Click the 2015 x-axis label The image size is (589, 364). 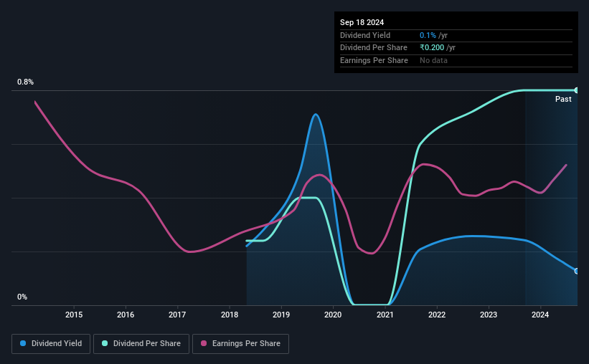coord(74,315)
